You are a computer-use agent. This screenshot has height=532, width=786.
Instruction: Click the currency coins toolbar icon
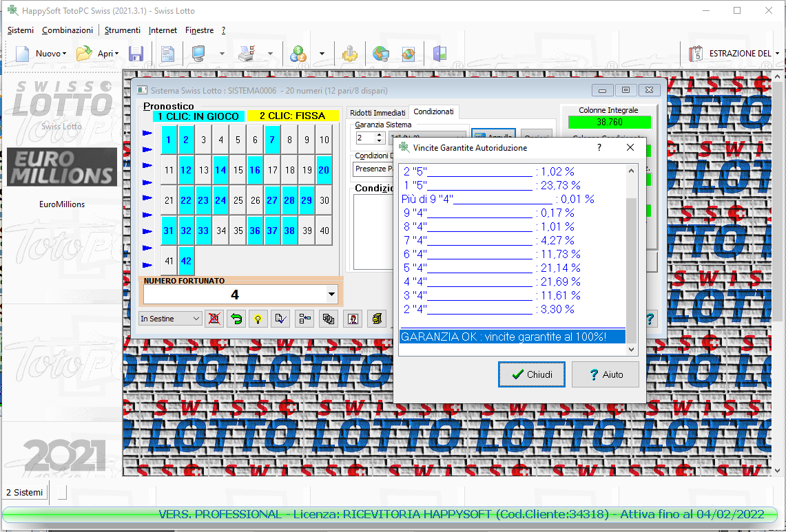[298, 54]
